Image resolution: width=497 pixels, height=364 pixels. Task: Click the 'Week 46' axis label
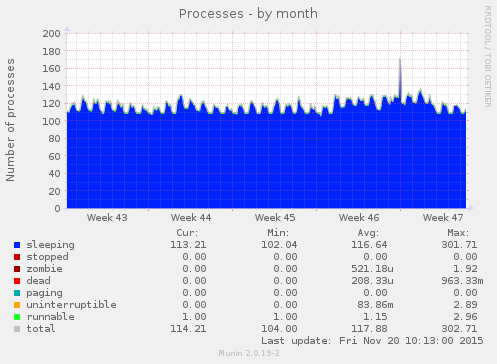click(x=359, y=218)
